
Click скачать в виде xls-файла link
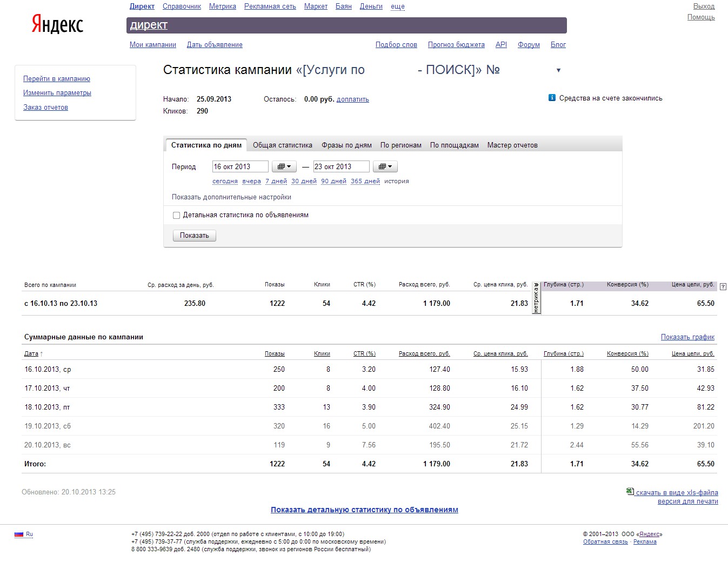pos(677,493)
